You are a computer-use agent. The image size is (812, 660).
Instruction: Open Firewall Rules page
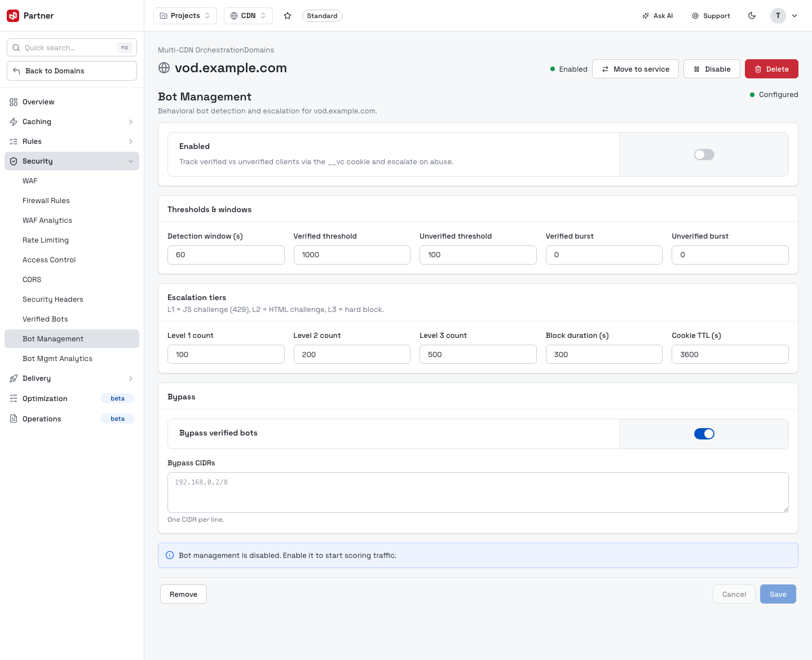point(72,201)
